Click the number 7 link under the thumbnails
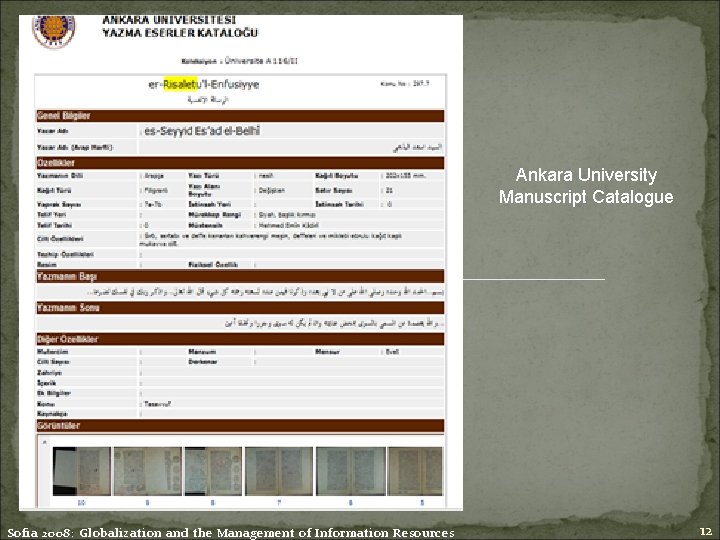The height and width of the screenshot is (540, 720). coord(279,503)
